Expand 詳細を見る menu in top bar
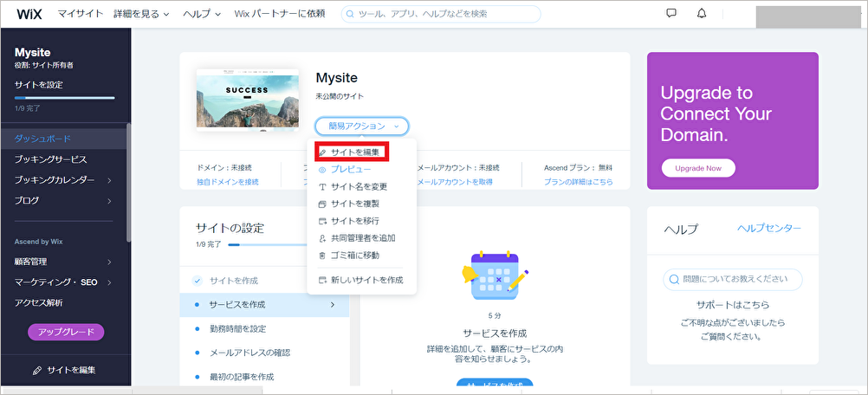Image resolution: width=868 pixels, height=395 pixels. pyautogui.click(x=141, y=14)
